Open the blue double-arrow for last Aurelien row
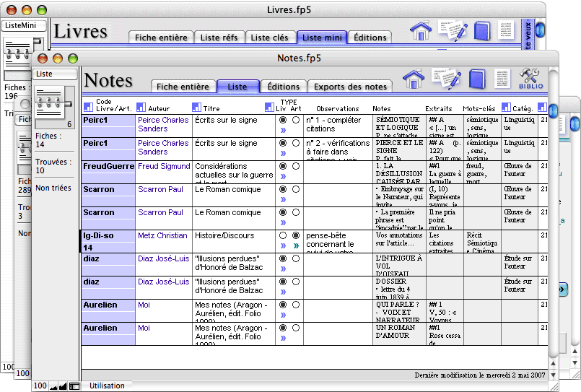581x392 pixels. click(x=283, y=338)
